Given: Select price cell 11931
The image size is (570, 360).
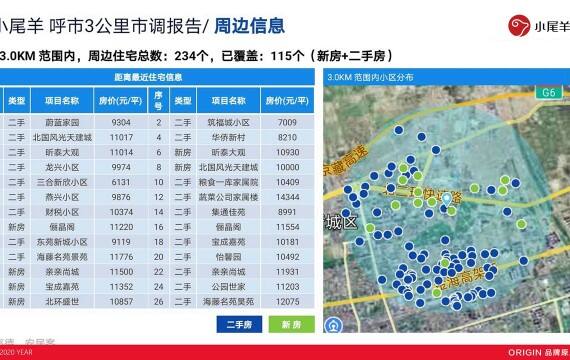Looking at the screenshot, I should 287,272.
